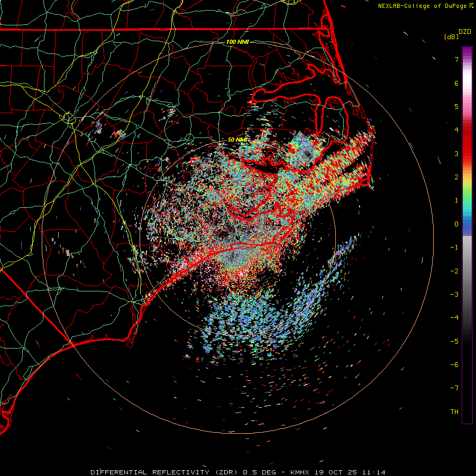Click the 3 value on color scale
The width and height of the screenshot is (476, 476).
456,153
